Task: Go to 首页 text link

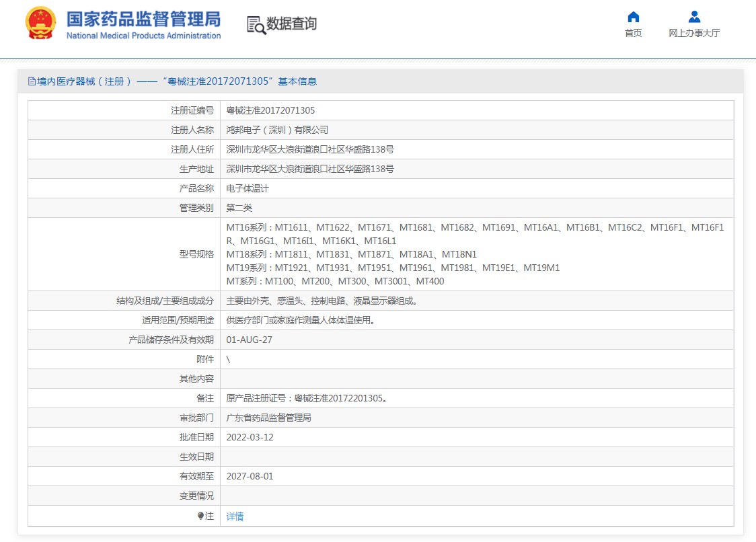Action: click(x=633, y=33)
